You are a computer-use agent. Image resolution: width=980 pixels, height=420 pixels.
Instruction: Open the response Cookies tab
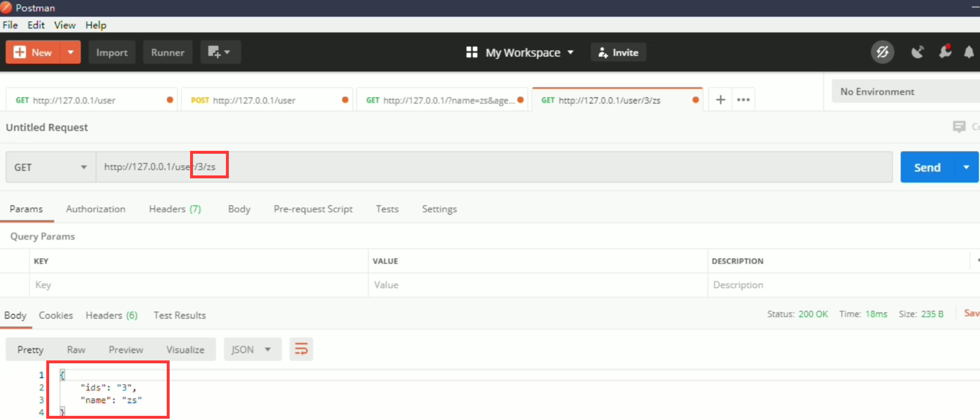tap(56, 315)
